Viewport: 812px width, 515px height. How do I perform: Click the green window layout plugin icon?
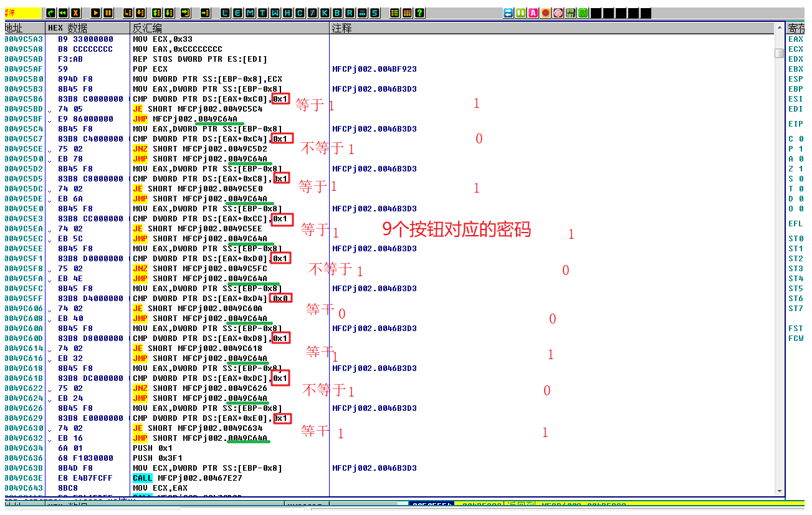583,12
